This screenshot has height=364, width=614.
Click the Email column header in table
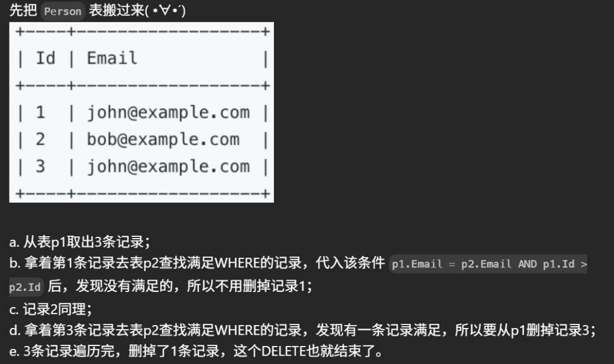tap(112, 58)
